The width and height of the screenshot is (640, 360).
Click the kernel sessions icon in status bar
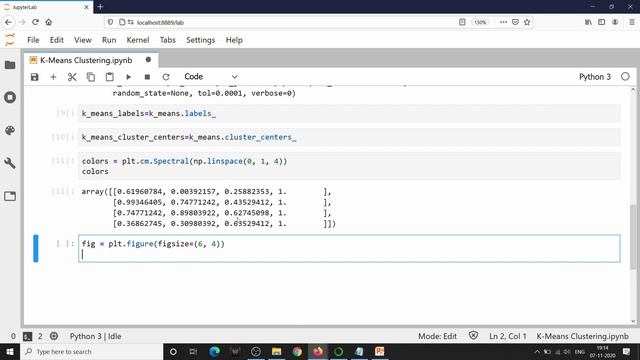[54, 336]
